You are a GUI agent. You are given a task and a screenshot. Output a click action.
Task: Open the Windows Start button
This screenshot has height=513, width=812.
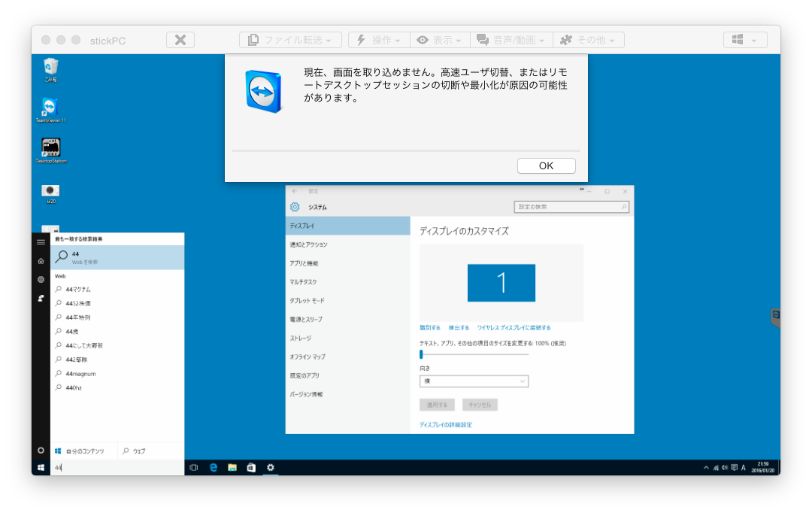41,467
